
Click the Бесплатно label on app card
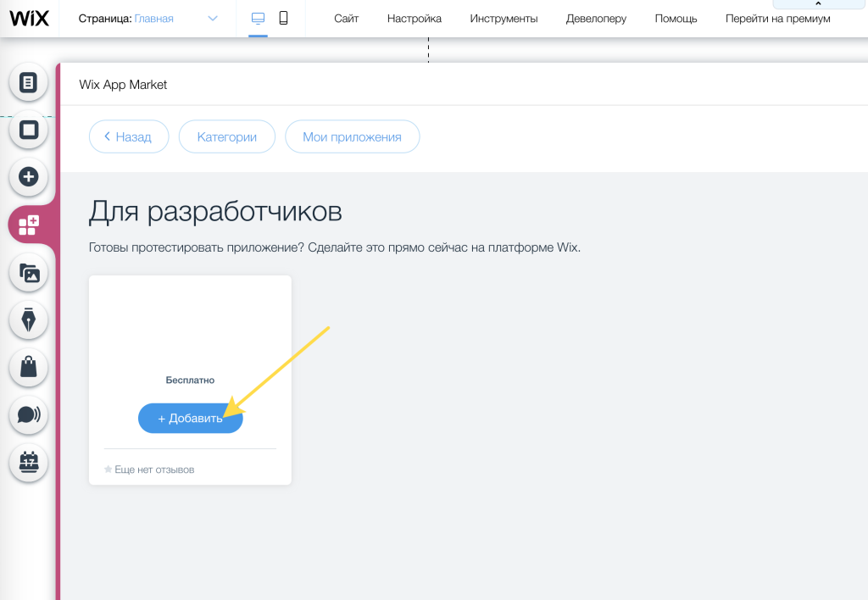coord(190,381)
